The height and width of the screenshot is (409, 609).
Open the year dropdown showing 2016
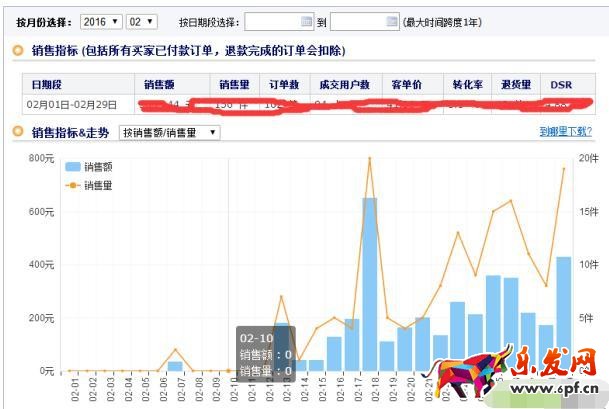(x=101, y=21)
